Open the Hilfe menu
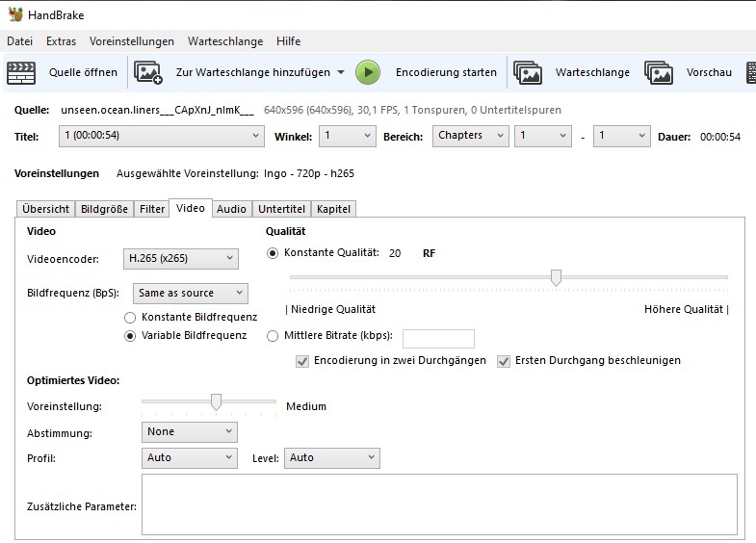This screenshot has width=756, height=543. (288, 41)
